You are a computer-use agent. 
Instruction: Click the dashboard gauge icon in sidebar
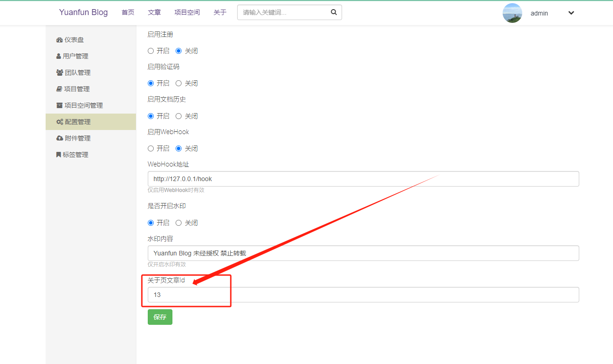coord(59,40)
